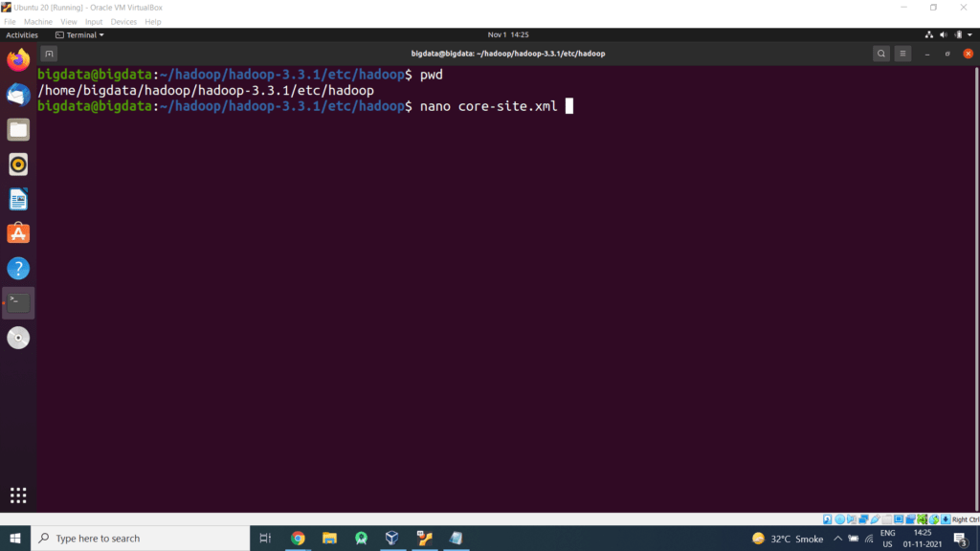Screen dimensions: 980x551
Task: Open Rhythmbox music player in dock
Action: click(x=18, y=165)
